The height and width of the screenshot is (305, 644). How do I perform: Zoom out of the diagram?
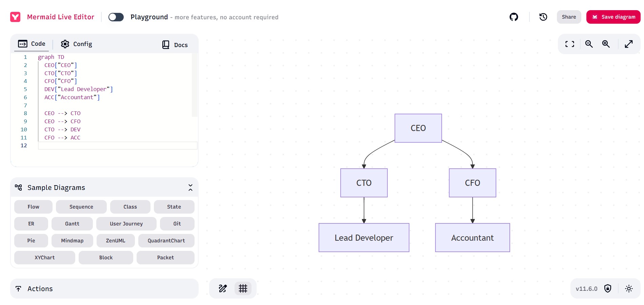pos(589,44)
